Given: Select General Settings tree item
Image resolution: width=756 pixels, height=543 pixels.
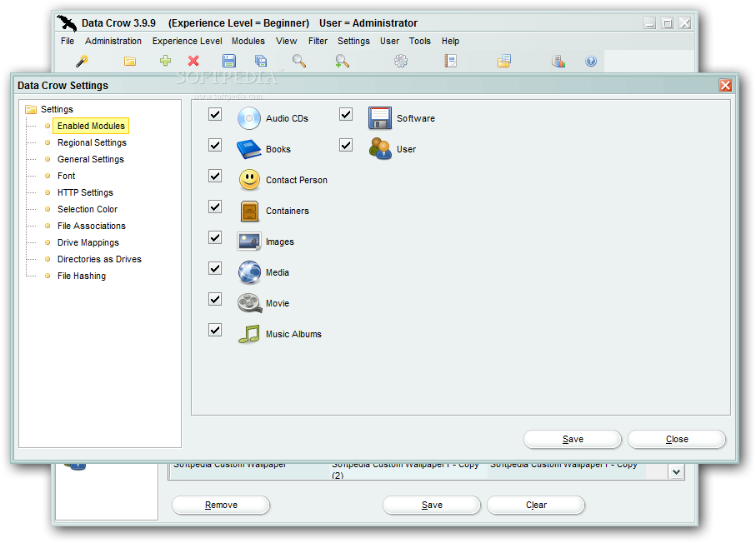Looking at the screenshot, I should click(x=91, y=159).
